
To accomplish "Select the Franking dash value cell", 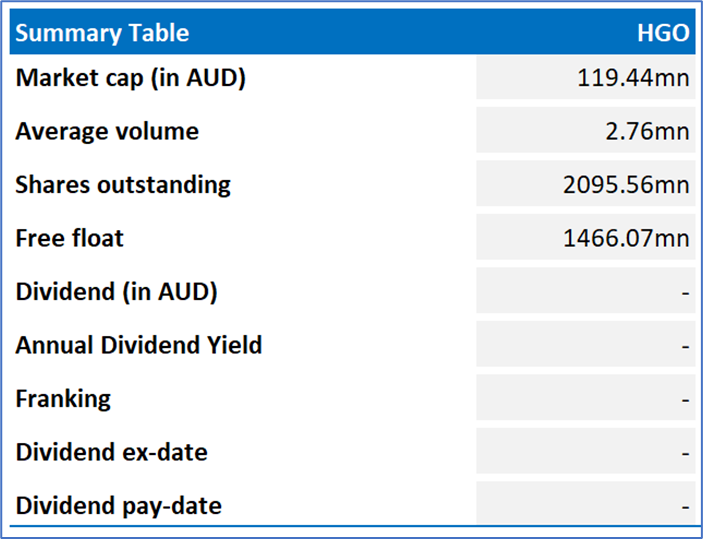I will pyautogui.click(x=586, y=398).
